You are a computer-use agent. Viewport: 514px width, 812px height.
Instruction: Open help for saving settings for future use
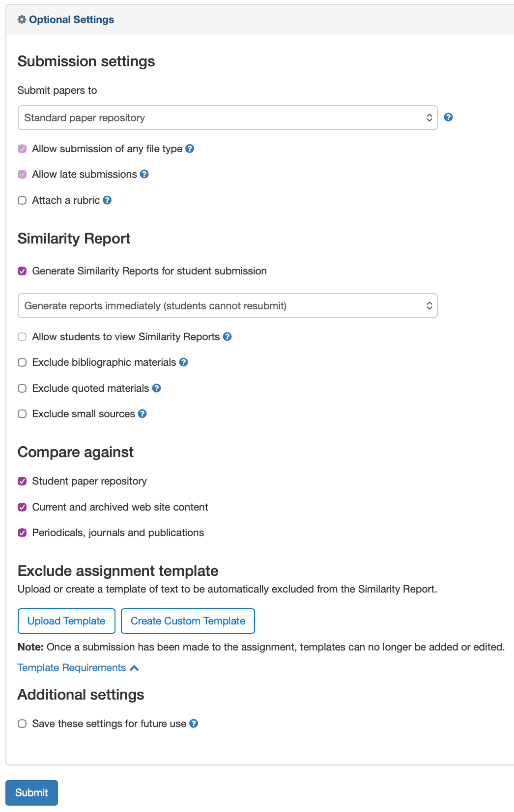[x=194, y=723]
